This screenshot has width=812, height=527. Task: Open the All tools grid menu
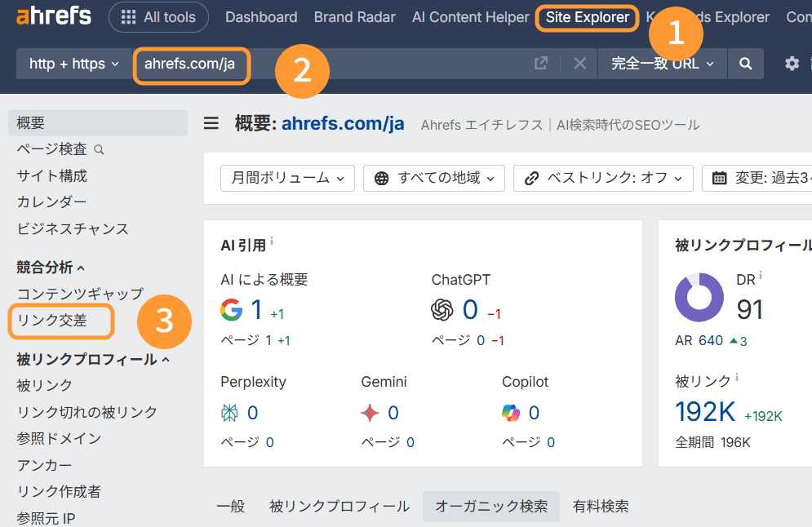coord(158,17)
